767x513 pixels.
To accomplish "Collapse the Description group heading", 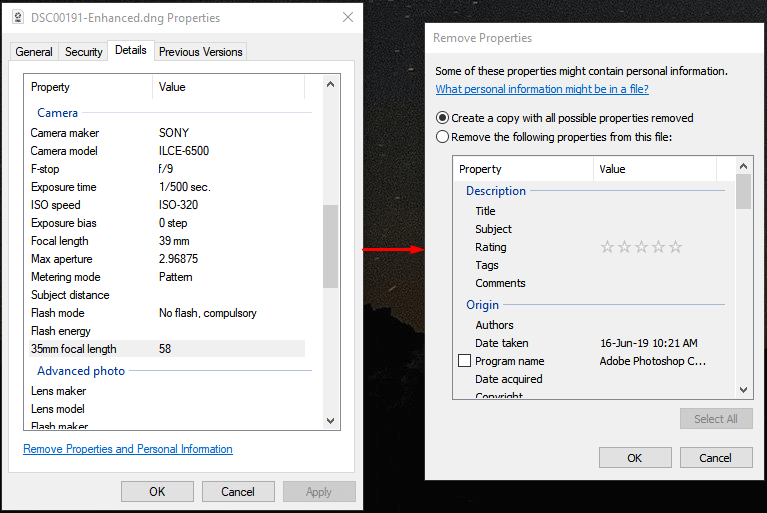I will coord(496,191).
